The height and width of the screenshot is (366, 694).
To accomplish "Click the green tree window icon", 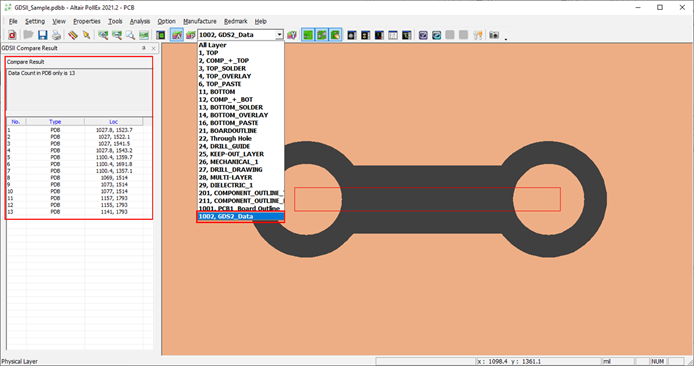I will point(407,35).
